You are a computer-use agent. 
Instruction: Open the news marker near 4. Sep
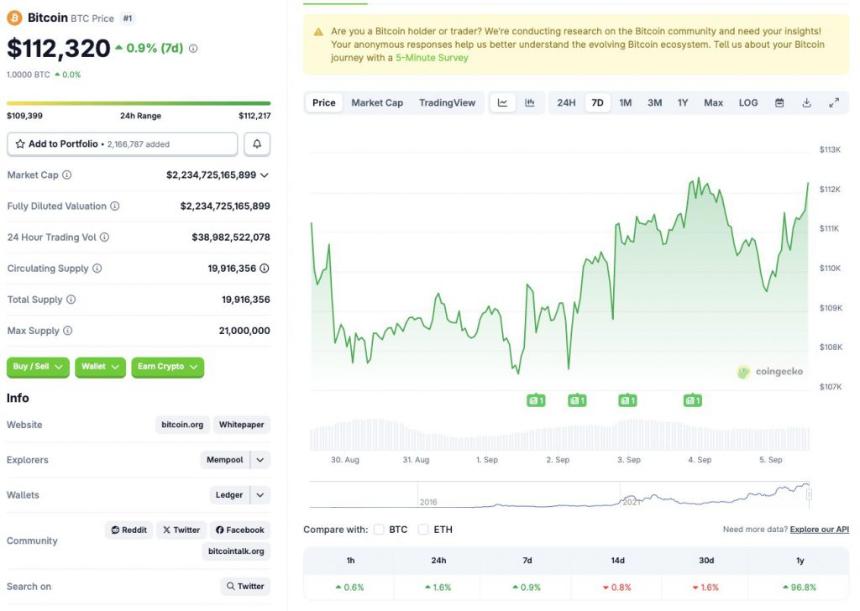tap(693, 401)
